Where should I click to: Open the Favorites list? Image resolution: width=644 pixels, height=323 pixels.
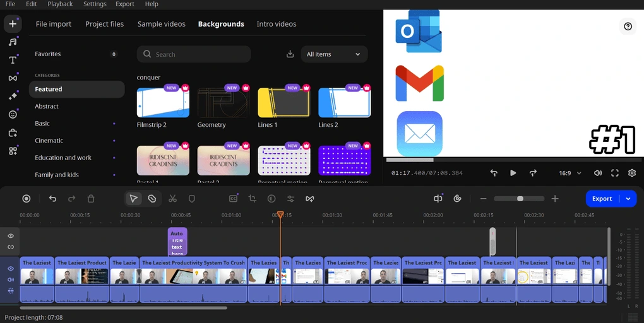point(76,54)
